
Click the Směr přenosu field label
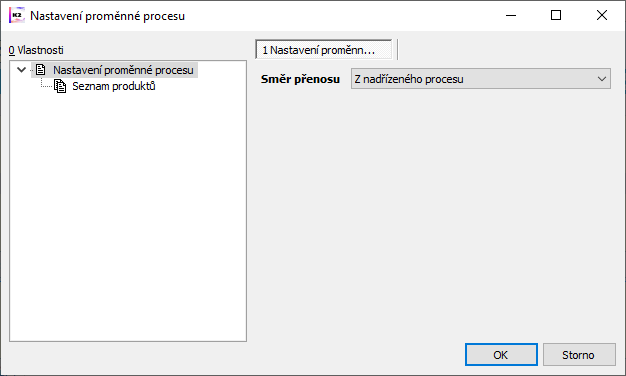[300, 79]
